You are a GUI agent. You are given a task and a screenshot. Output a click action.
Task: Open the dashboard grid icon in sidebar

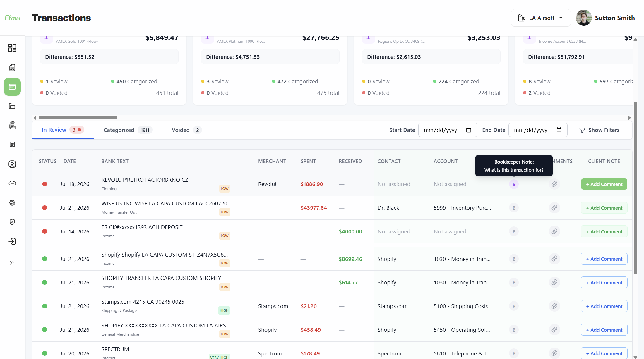(x=12, y=48)
